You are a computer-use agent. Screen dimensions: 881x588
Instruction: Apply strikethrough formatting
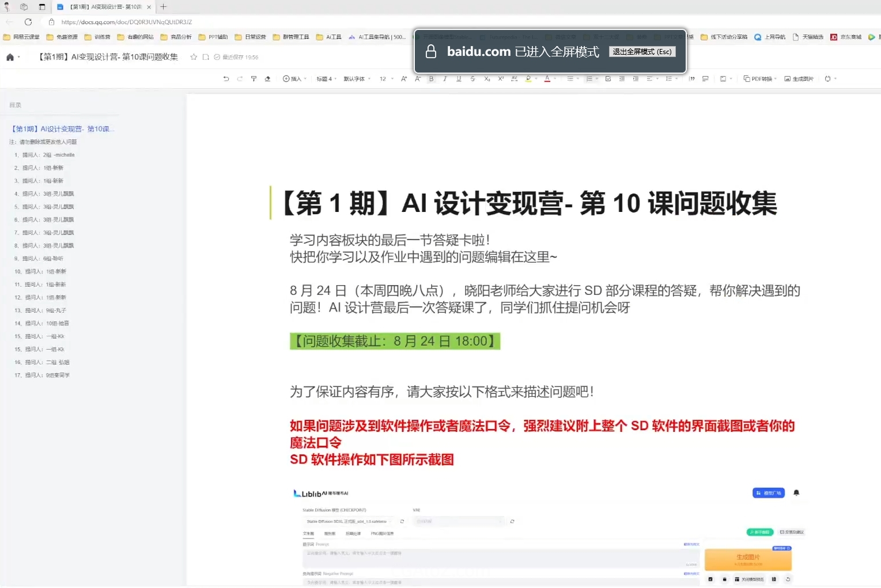[472, 79]
